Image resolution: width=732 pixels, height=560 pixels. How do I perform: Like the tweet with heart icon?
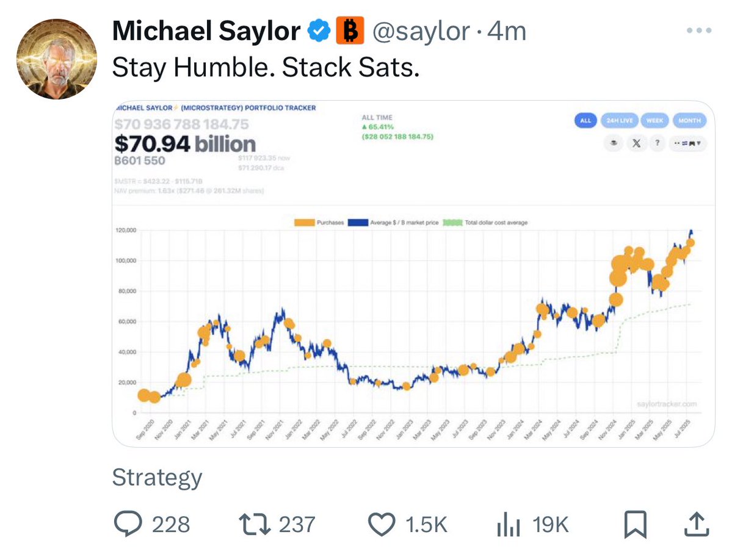382,524
